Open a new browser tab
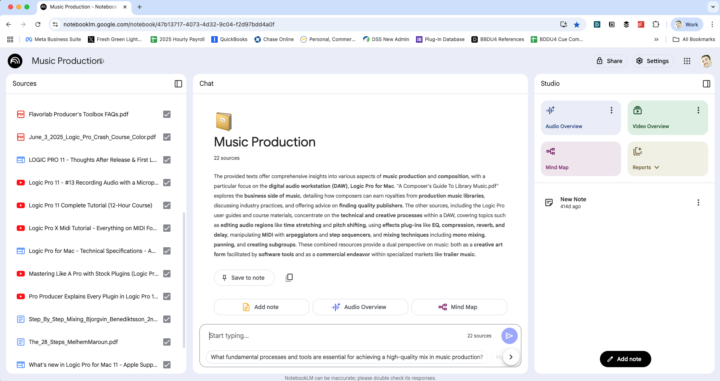720x381 pixels. point(140,7)
